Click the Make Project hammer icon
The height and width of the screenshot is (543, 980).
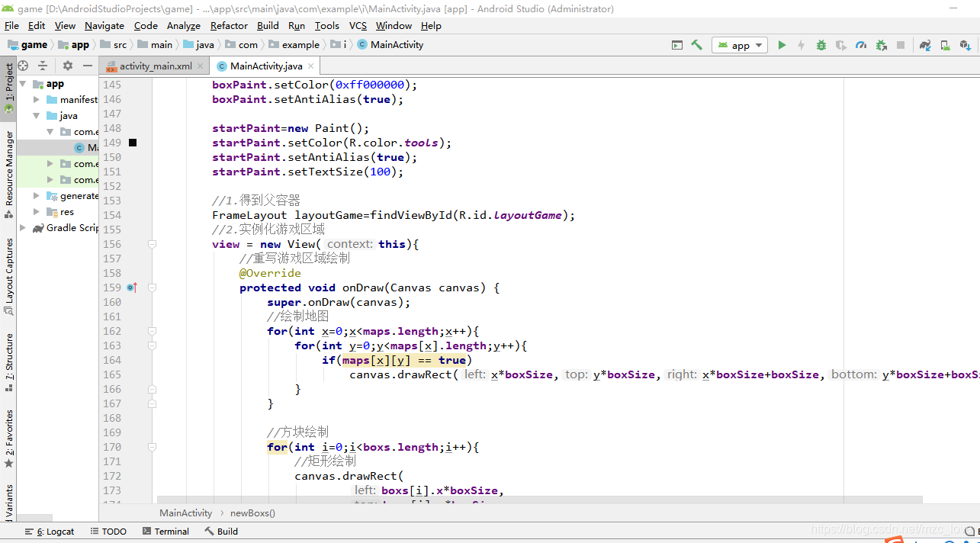pyautogui.click(x=696, y=45)
